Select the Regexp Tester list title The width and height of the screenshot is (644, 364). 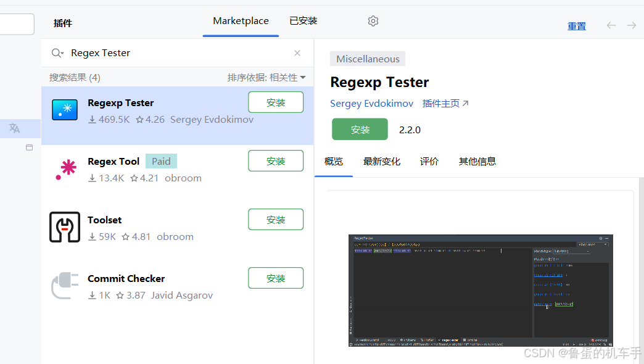(121, 103)
